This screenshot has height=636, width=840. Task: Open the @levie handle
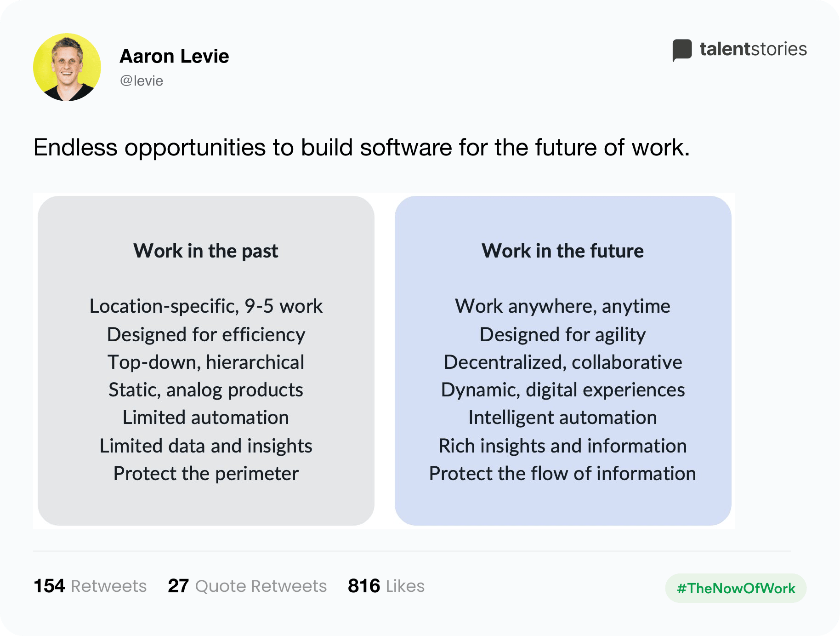[x=142, y=81]
